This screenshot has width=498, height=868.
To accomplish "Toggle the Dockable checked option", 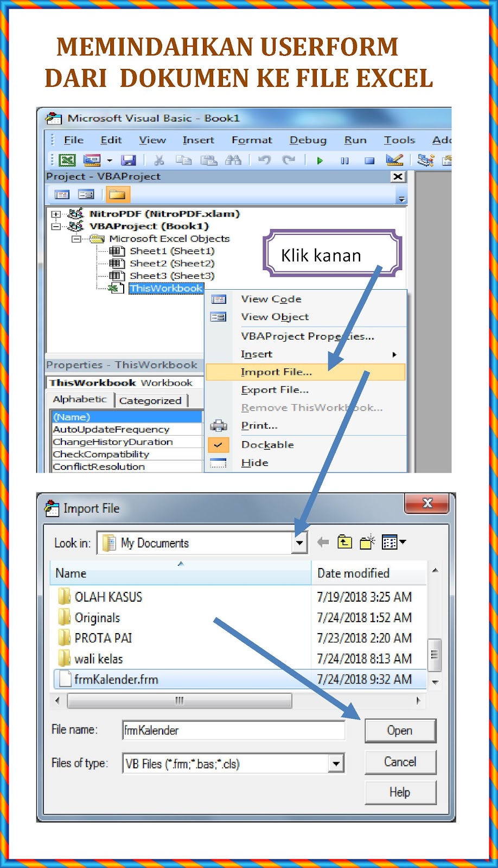I will pos(306,445).
